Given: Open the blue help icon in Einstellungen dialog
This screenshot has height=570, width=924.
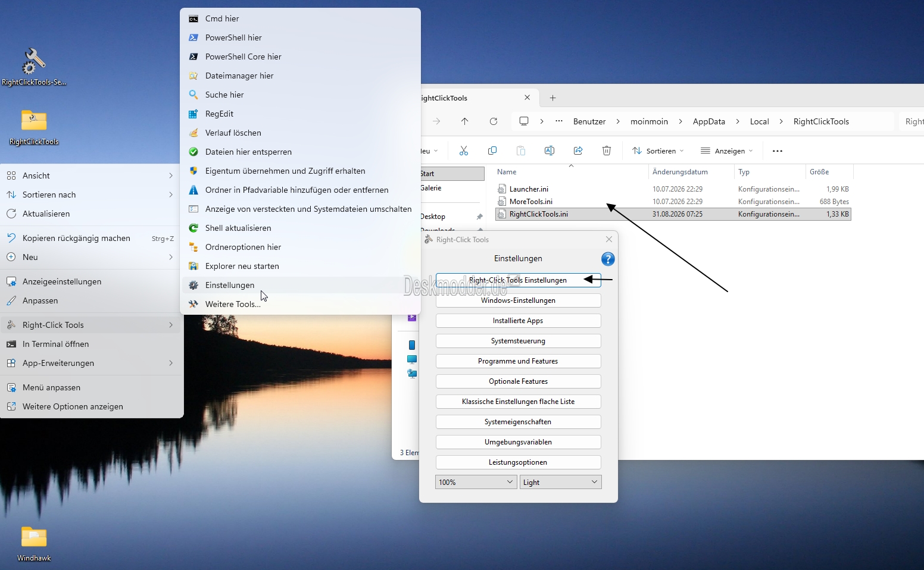Looking at the screenshot, I should [608, 259].
